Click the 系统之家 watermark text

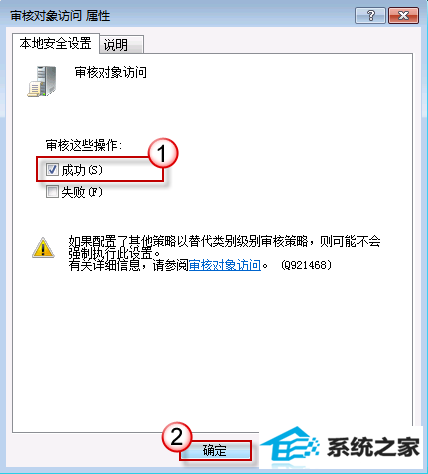tap(373, 447)
